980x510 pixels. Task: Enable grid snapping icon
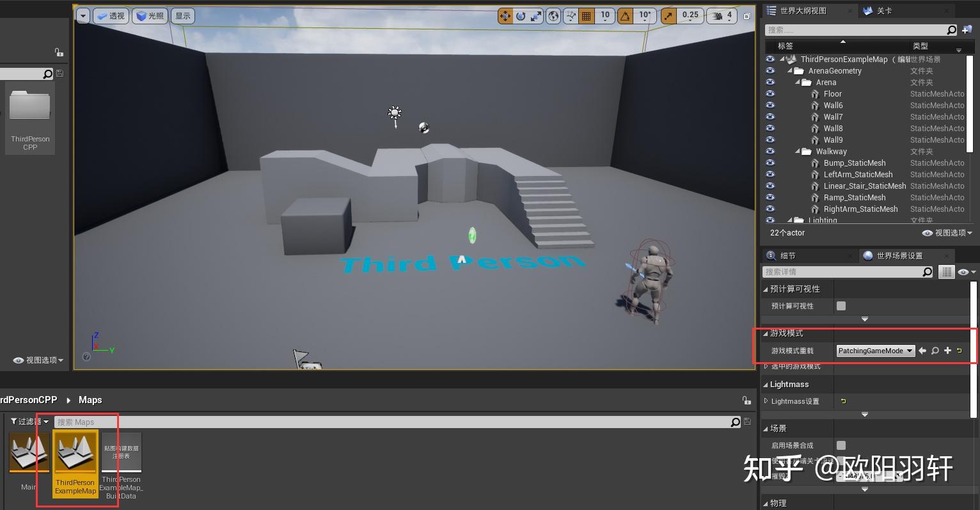point(586,15)
